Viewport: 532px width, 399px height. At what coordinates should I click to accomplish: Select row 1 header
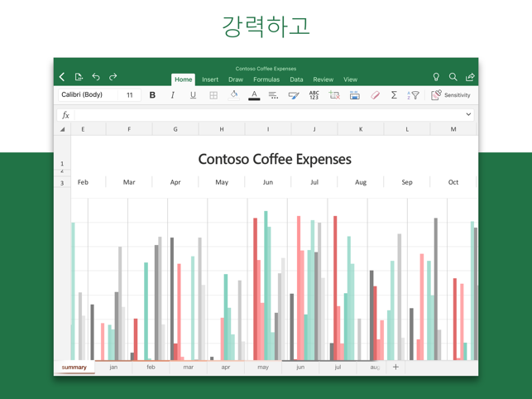[62, 153]
